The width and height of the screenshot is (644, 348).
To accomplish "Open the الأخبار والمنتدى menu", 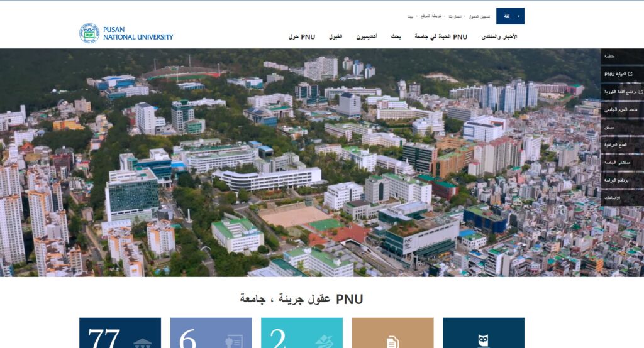I will pos(499,37).
